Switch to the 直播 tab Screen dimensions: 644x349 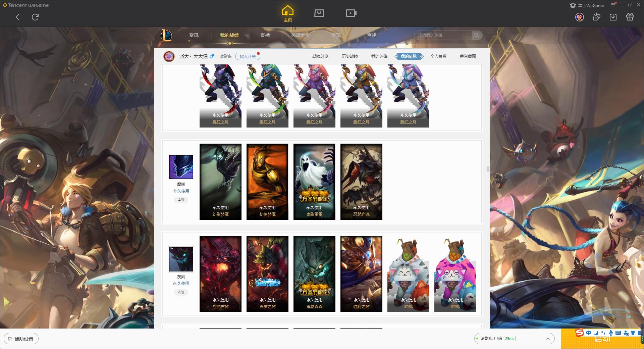(x=265, y=35)
